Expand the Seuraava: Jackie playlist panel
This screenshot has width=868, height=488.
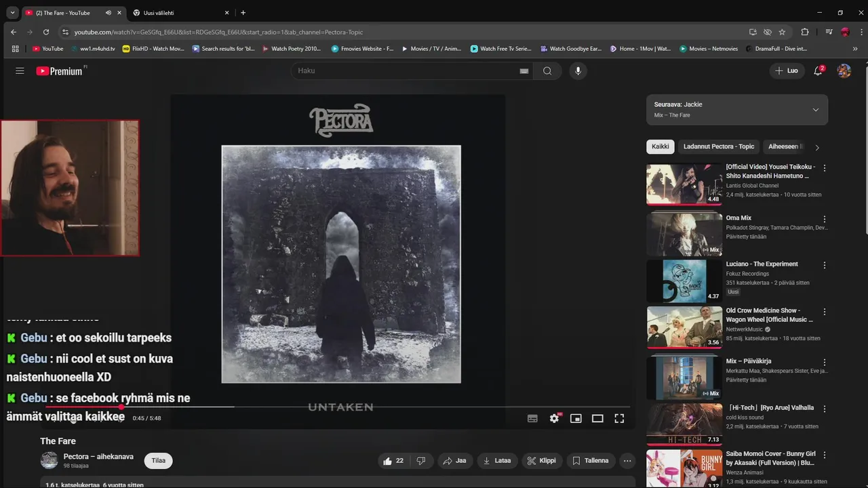tap(737, 110)
